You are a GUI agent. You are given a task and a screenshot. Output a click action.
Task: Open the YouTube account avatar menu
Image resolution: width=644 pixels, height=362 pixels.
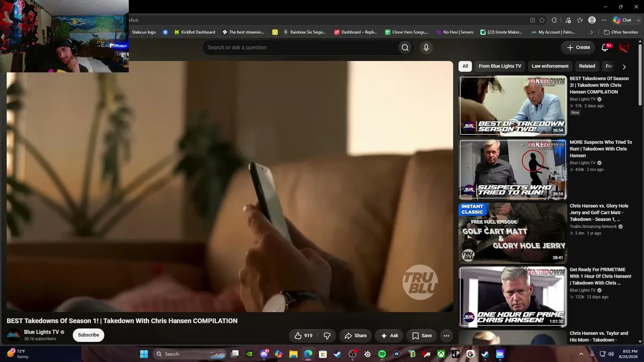point(624,47)
